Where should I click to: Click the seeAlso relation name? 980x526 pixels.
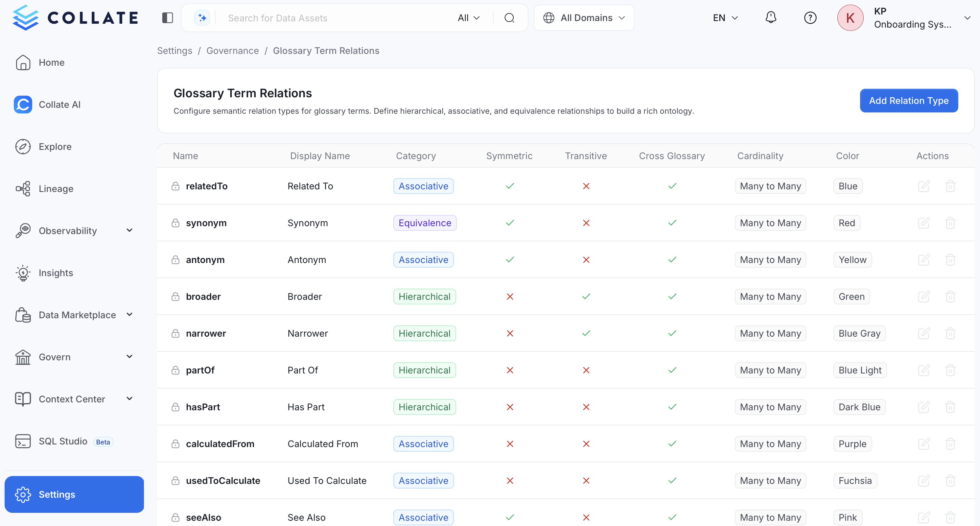(203, 518)
